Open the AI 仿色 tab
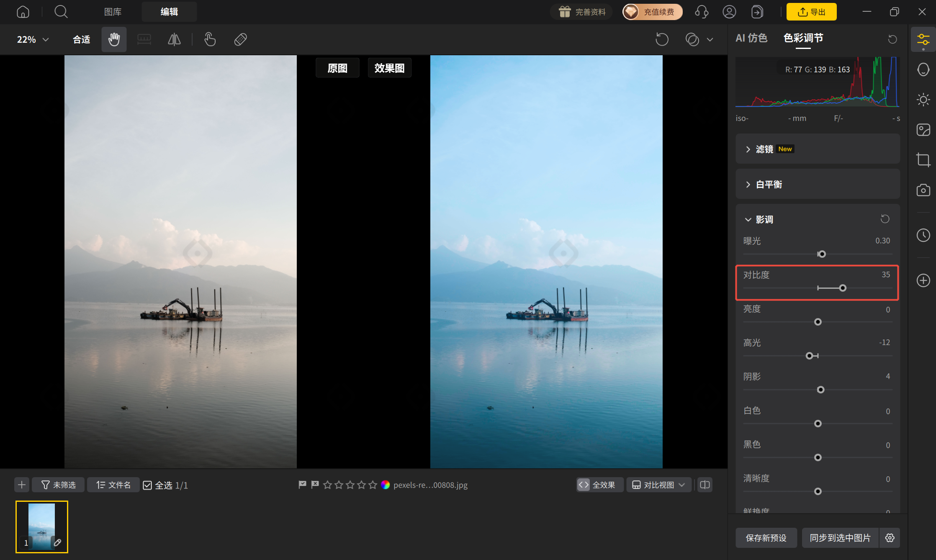Screen dimensions: 936x560 (751, 38)
